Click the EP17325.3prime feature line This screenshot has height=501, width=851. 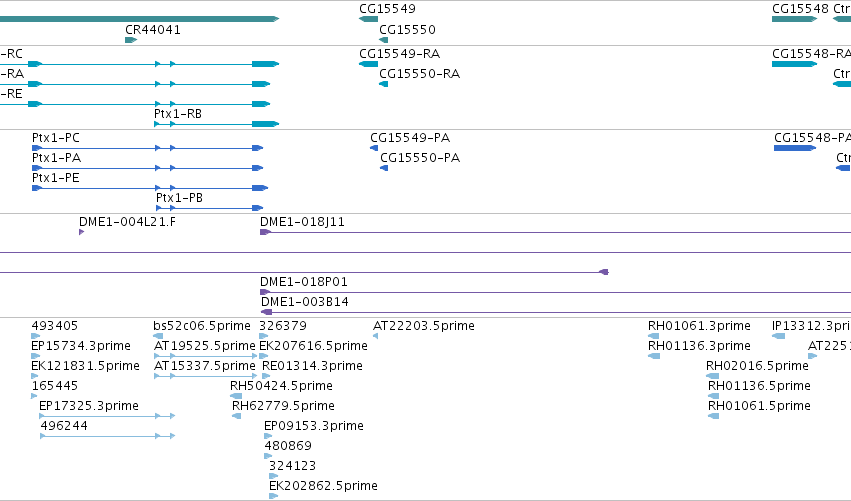pyautogui.click(x=107, y=416)
